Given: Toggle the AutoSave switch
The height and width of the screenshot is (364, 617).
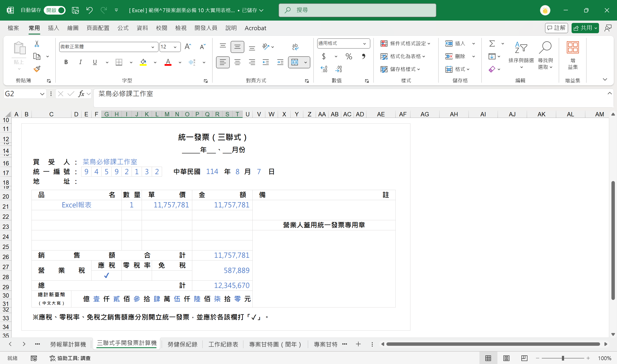Looking at the screenshot, I should pos(55,10).
